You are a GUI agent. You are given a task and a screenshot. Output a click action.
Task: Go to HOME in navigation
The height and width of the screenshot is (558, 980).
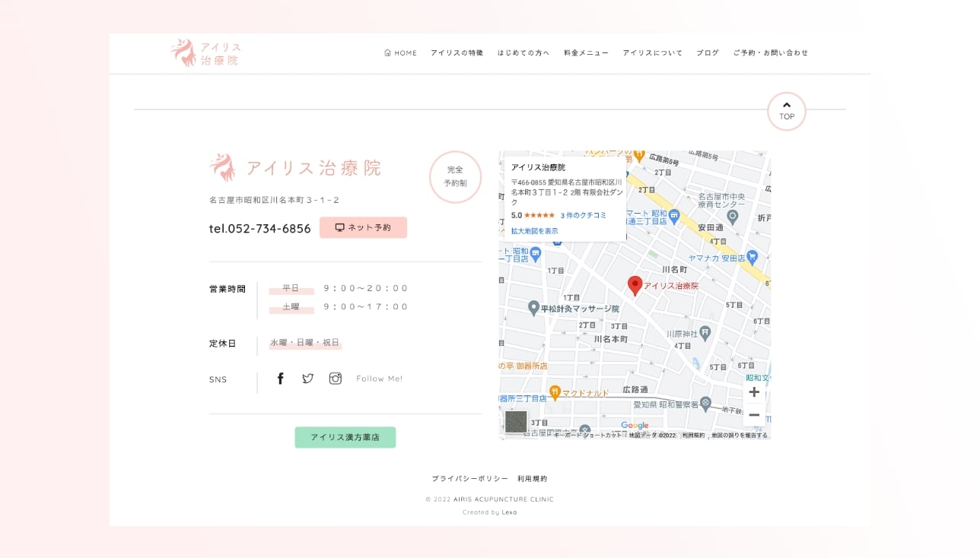(401, 53)
